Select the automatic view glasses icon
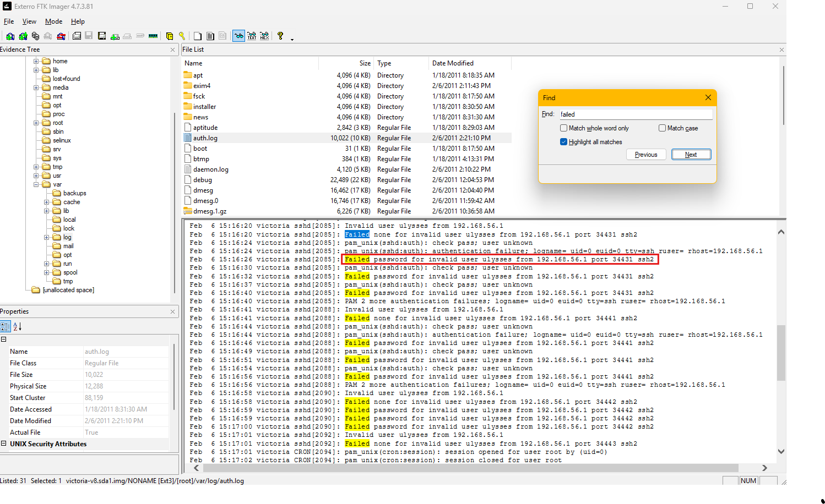Screen dimensions: 825x504 pos(238,36)
